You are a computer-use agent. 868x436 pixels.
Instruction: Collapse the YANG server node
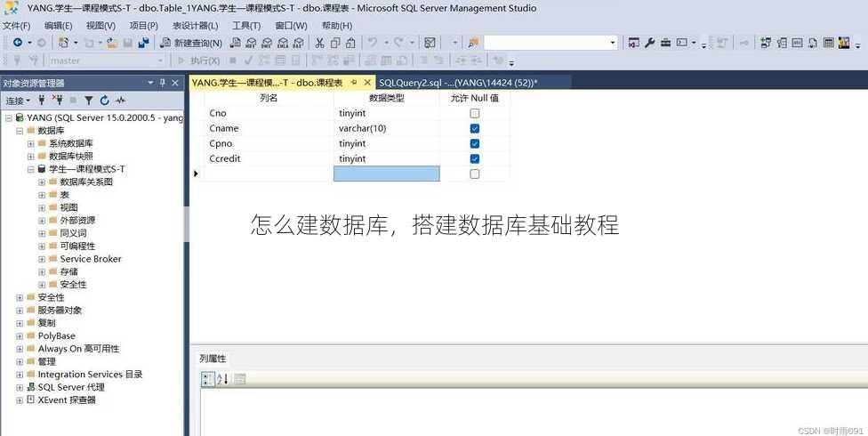click(x=8, y=118)
